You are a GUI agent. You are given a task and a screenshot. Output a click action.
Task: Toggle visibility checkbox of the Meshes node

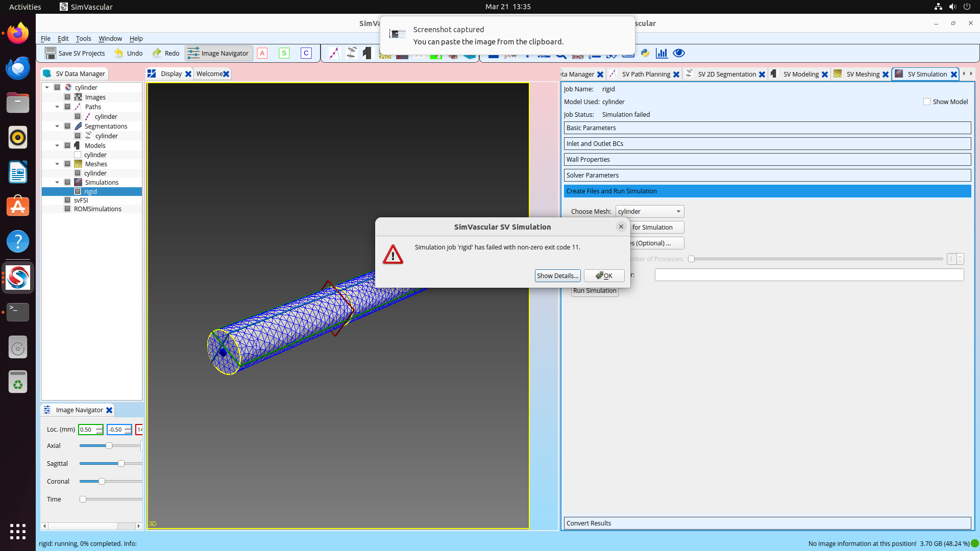[x=67, y=164]
